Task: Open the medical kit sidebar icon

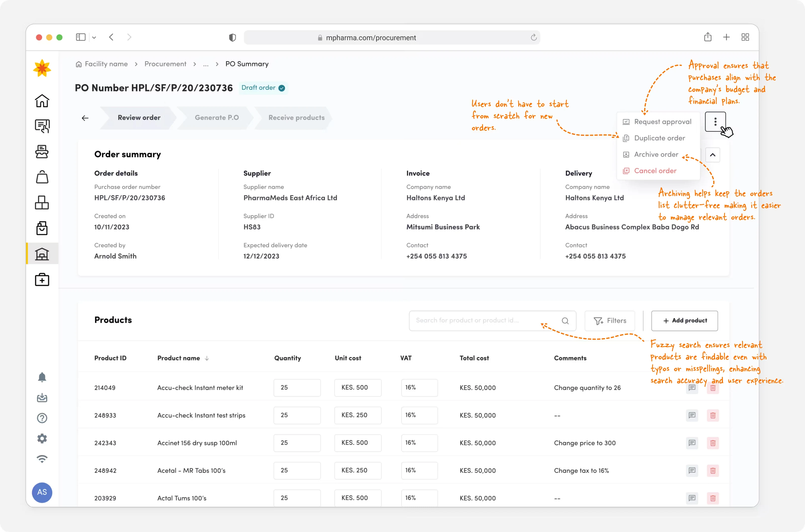Action: coord(42,279)
